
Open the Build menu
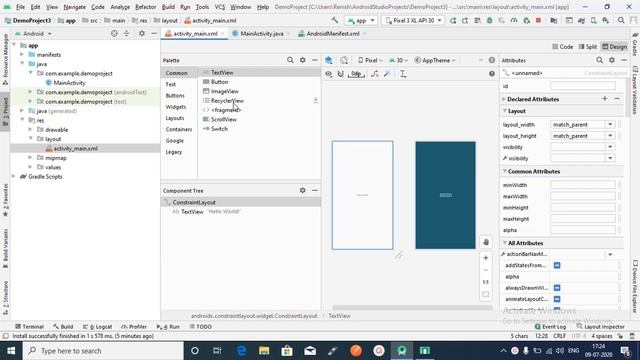(168, 7)
